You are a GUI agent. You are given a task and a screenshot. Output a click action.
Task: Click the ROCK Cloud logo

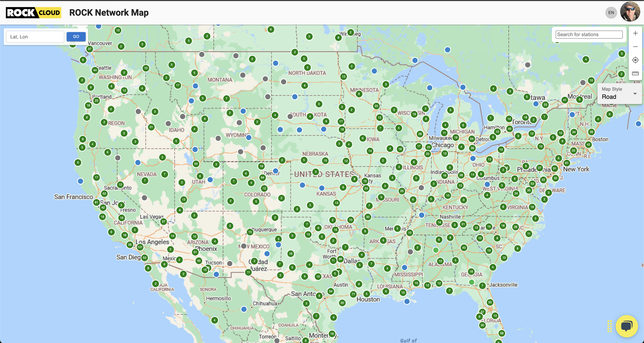tap(34, 12)
